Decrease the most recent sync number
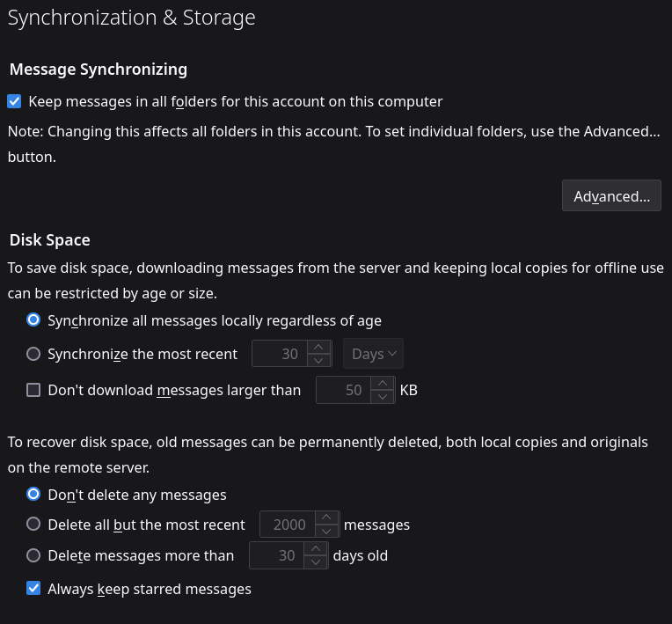 point(320,361)
